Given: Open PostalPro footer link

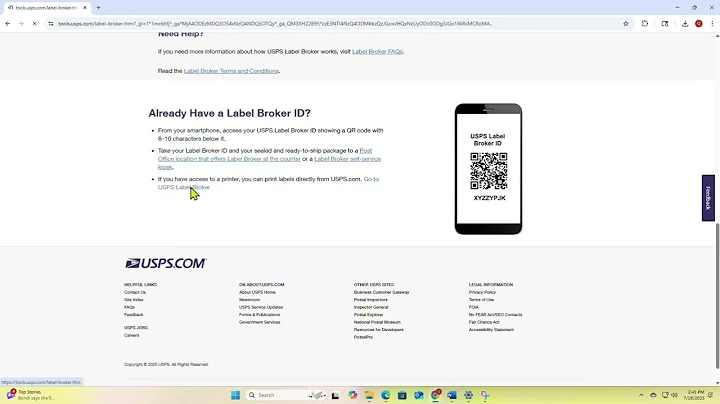Looking at the screenshot, I should [363, 337].
